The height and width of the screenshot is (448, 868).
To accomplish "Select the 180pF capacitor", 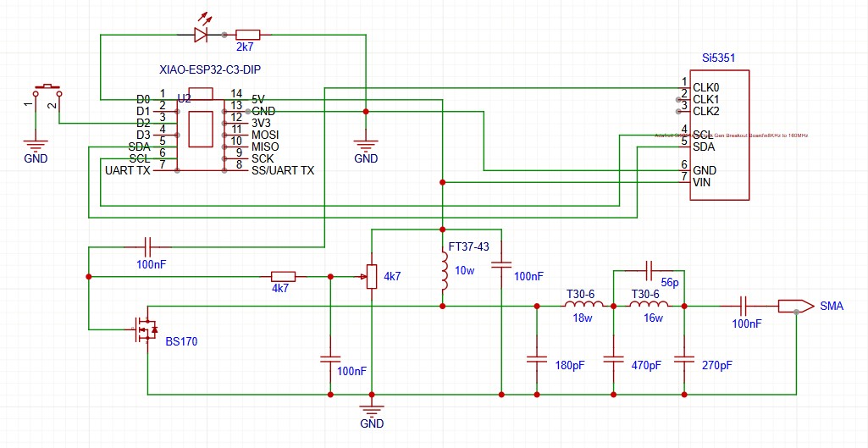I will tap(536, 359).
